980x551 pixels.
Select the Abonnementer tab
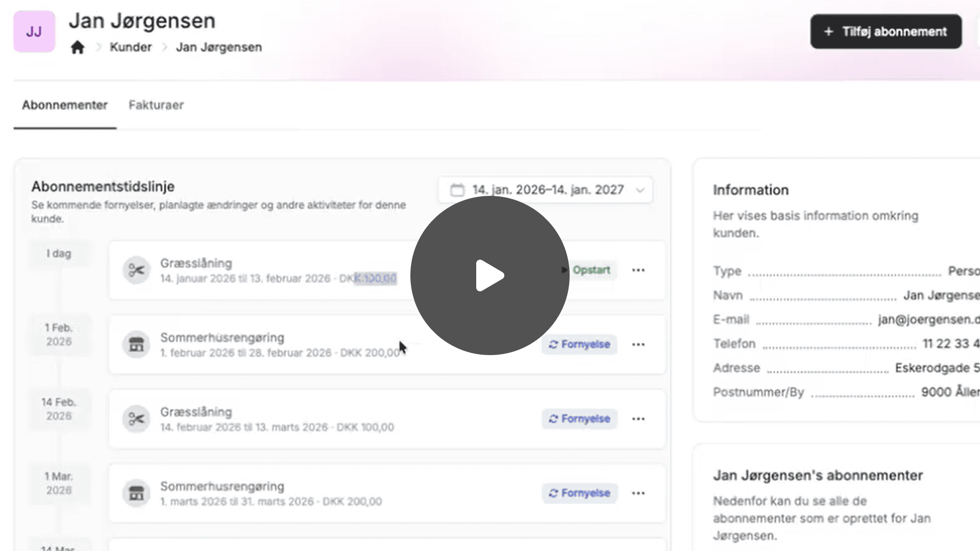(65, 105)
